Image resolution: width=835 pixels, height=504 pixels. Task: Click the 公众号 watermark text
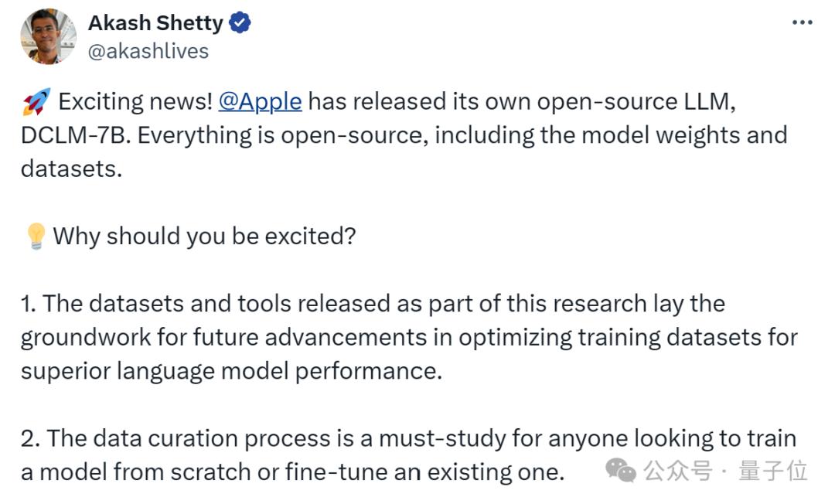point(678,470)
